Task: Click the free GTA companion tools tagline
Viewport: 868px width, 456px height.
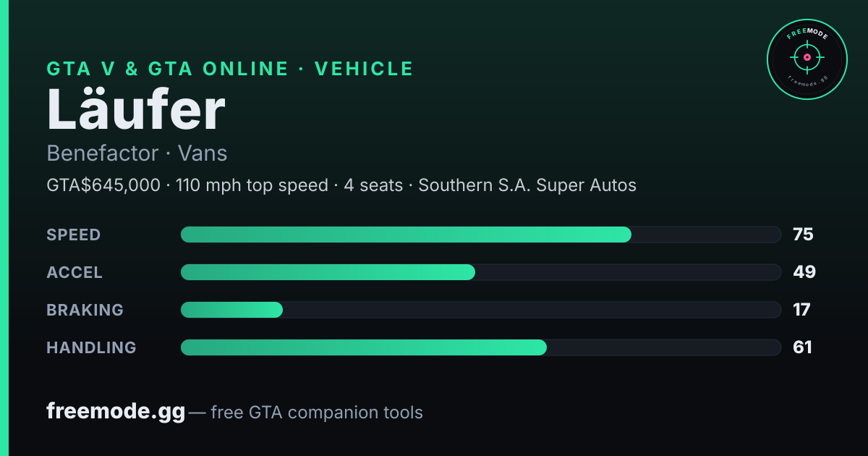Action: [x=317, y=413]
